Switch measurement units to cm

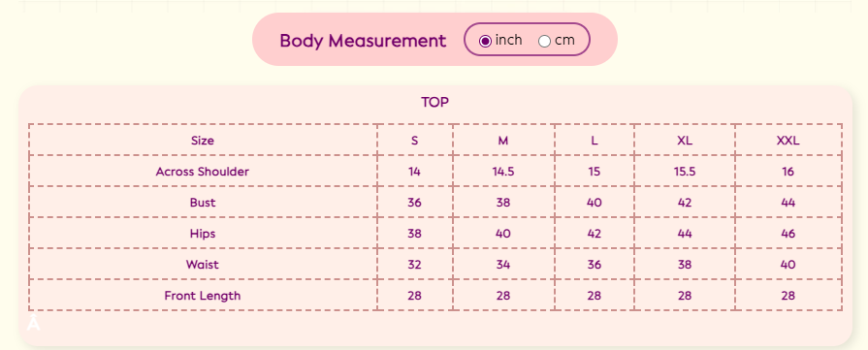pos(545,41)
